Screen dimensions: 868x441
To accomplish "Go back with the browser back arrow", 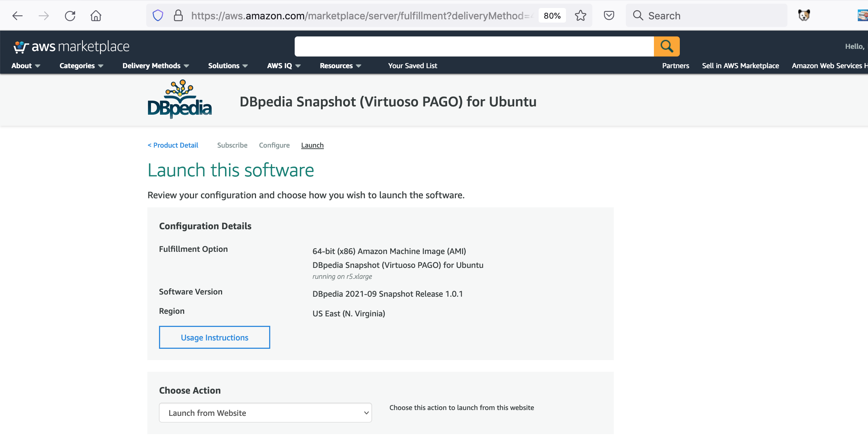I will pyautogui.click(x=18, y=16).
